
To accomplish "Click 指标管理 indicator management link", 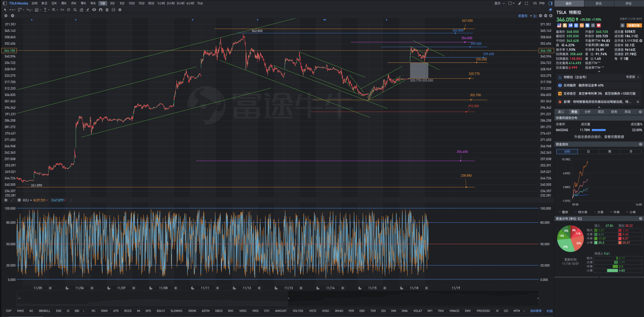I will pyautogui.click(x=536, y=311).
